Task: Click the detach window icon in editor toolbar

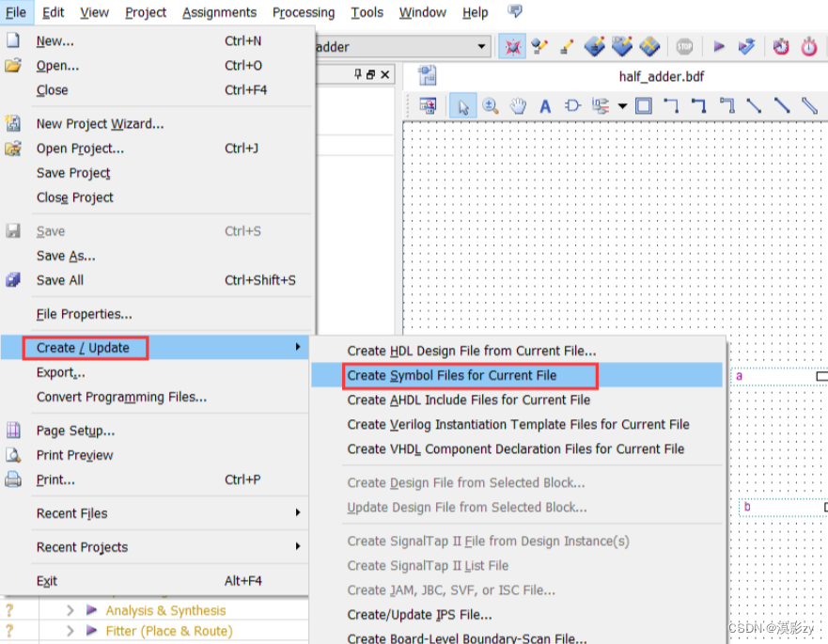Action: (428, 106)
